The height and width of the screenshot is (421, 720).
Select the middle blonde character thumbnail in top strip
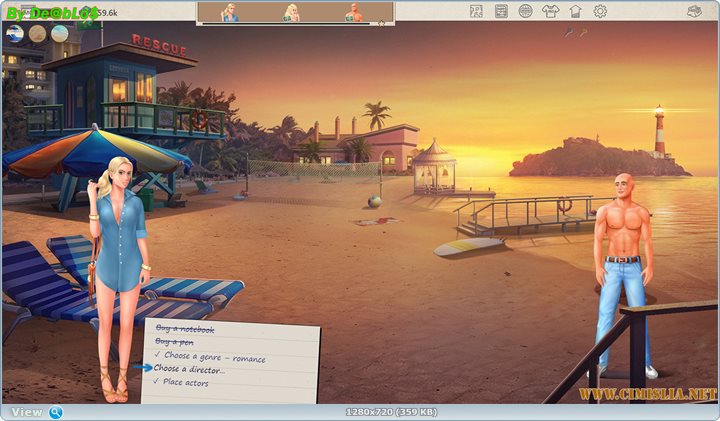[292, 12]
